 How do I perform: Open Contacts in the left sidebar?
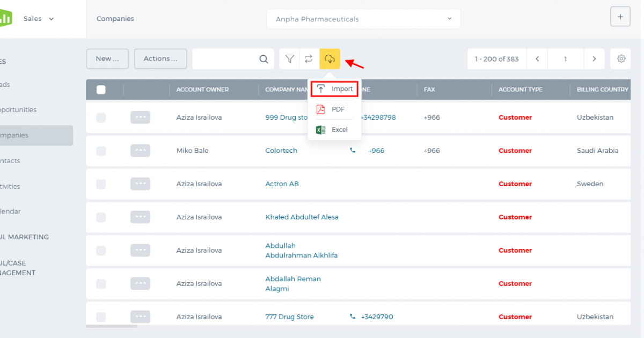(x=10, y=161)
